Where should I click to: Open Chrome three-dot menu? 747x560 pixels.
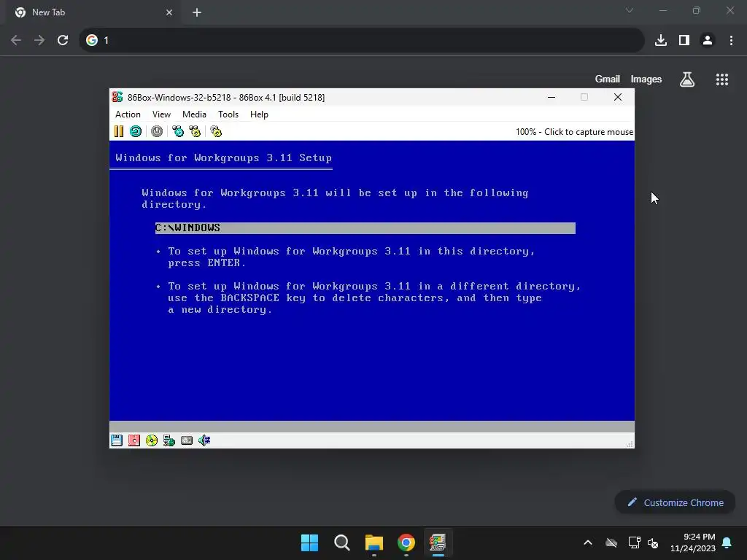click(x=731, y=40)
